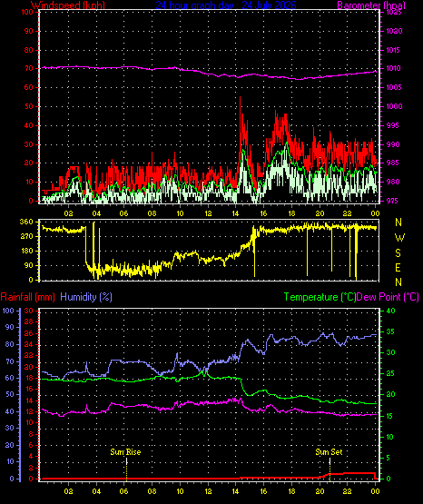
Task: Click the 180 wind direction tick label
Action: pyautogui.click(x=26, y=251)
